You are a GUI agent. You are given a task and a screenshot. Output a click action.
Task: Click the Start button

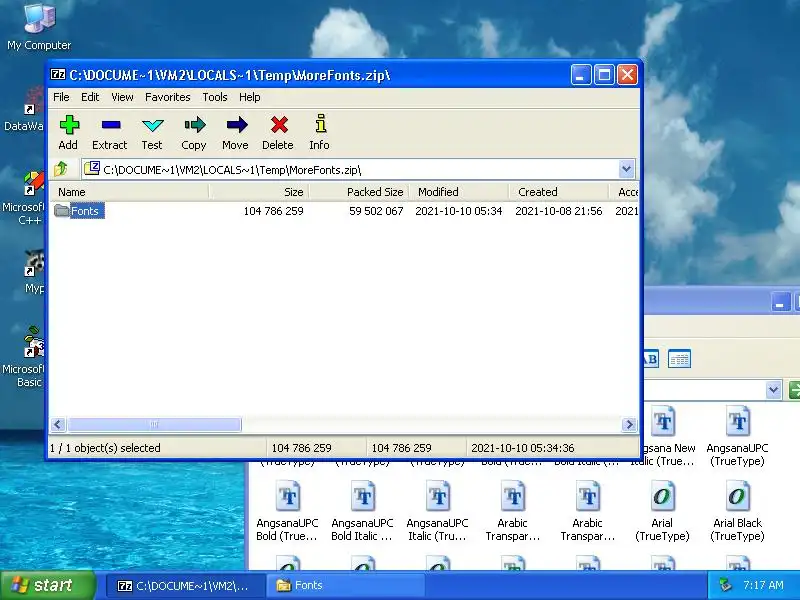coord(48,585)
